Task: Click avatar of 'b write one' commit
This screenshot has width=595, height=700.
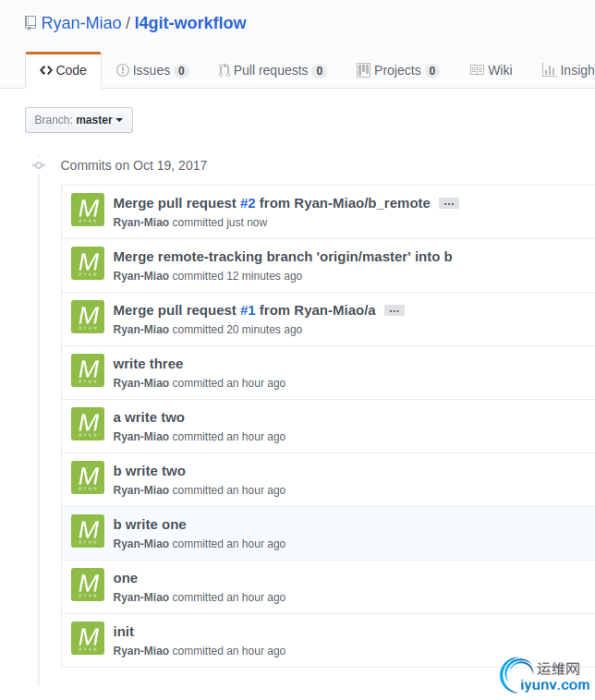Action: [88, 531]
